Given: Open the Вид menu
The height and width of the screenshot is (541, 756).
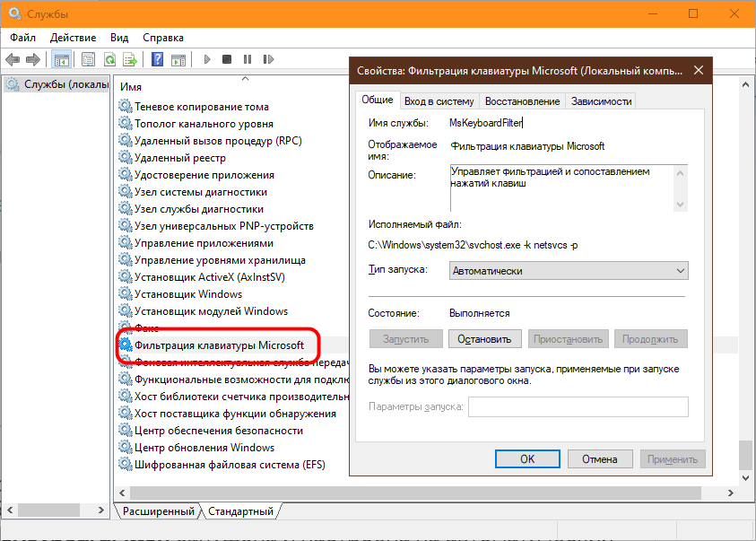Looking at the screenshot, I should 119,38.
